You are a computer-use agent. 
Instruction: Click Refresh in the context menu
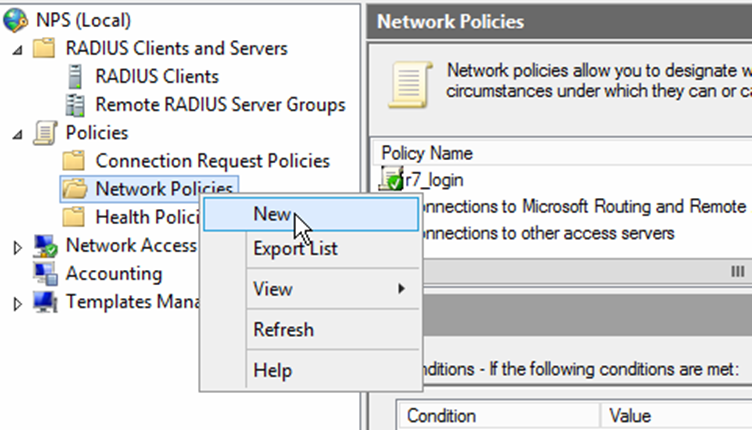point(283,329)
